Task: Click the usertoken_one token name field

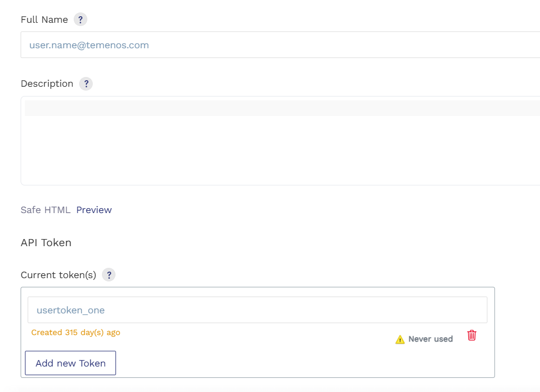Action: 258,310
